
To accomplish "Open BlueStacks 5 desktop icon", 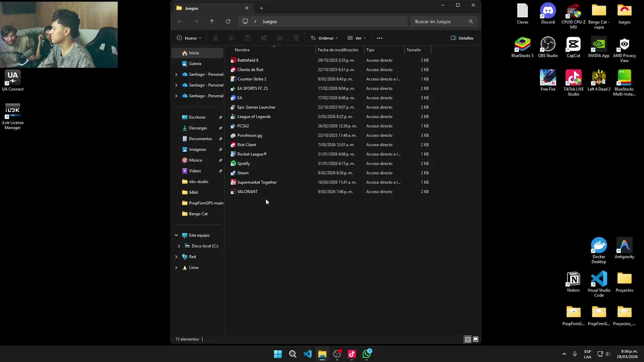I will (x=522, y=47).
